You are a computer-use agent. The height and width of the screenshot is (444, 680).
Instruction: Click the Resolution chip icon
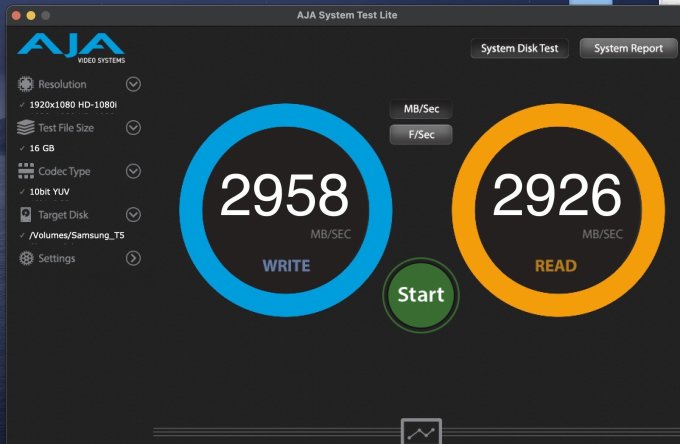(x=26, y=84)
